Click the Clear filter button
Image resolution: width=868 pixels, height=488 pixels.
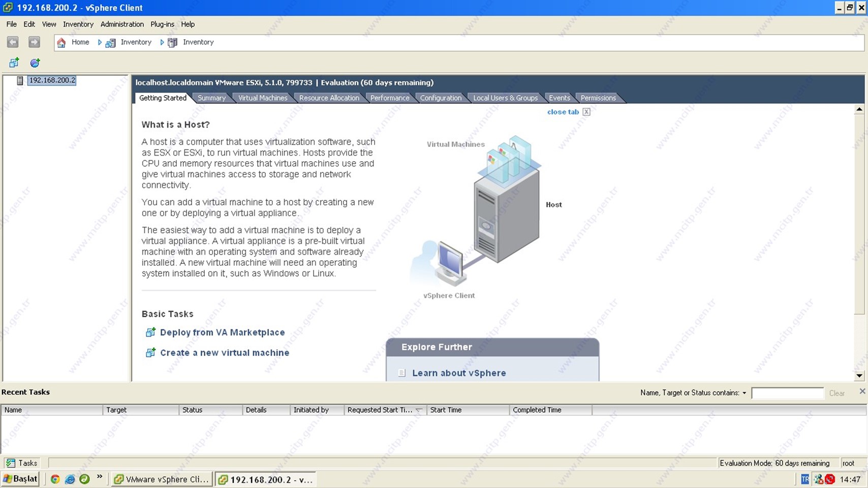pos(836,393)
